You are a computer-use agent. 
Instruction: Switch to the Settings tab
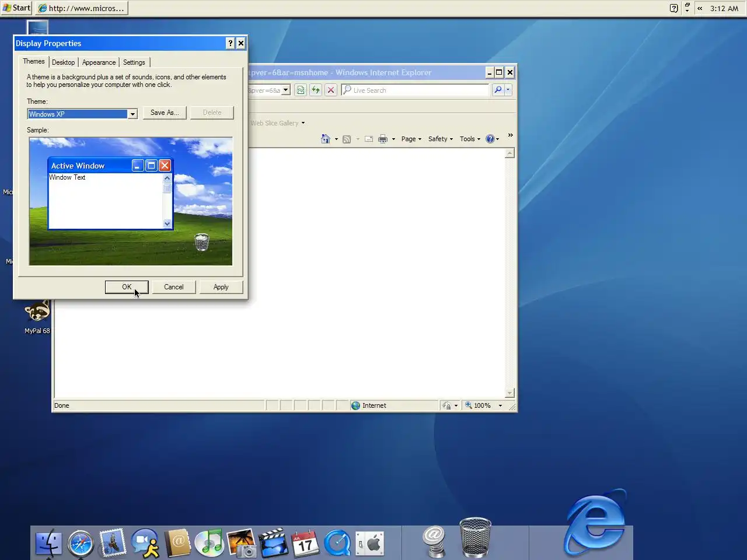(134, 62)
